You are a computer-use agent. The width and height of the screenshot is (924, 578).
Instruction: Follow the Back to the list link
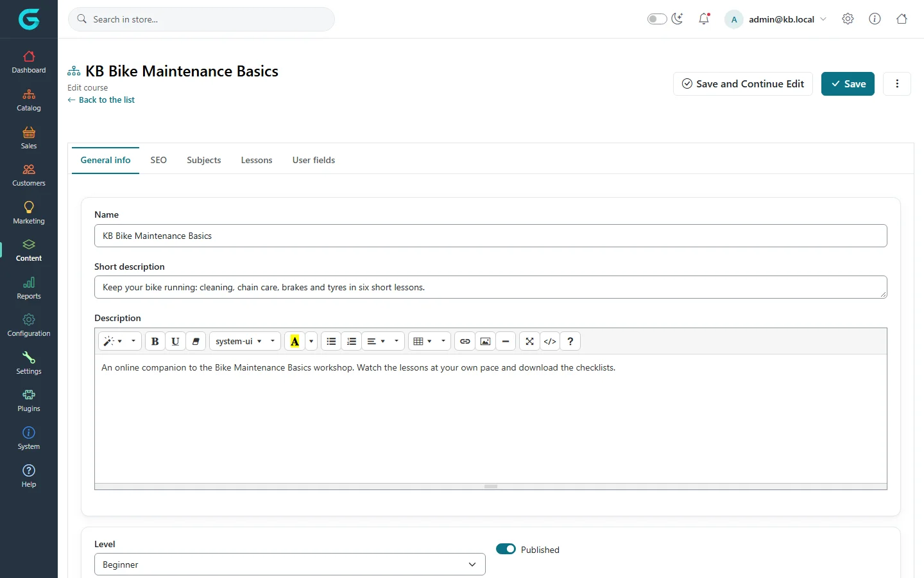(x=101, y=100)
